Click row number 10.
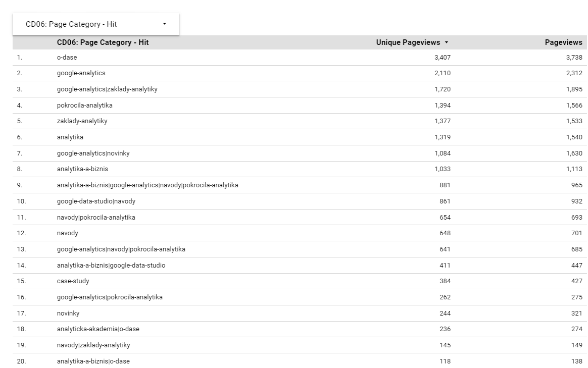588x368 pixels. coord(21,201)
